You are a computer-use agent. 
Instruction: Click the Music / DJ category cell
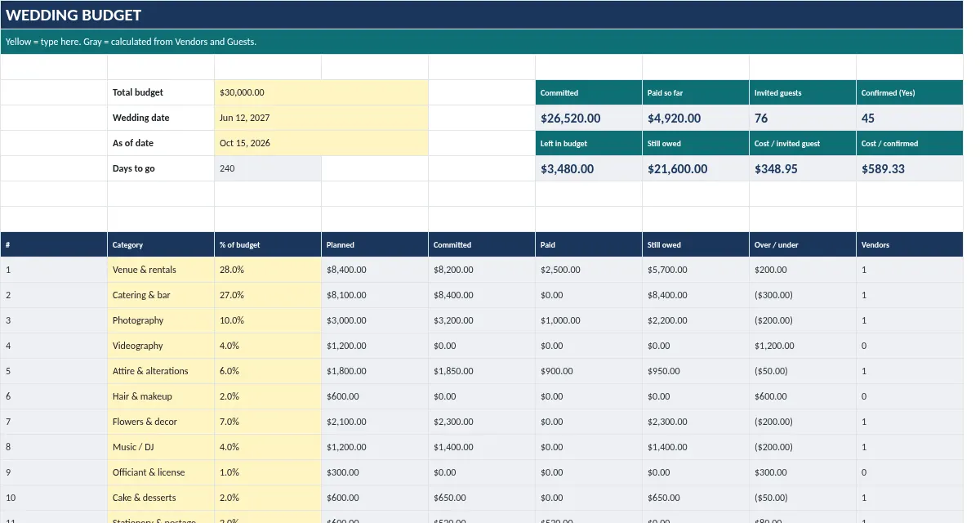tap(161, 447)
